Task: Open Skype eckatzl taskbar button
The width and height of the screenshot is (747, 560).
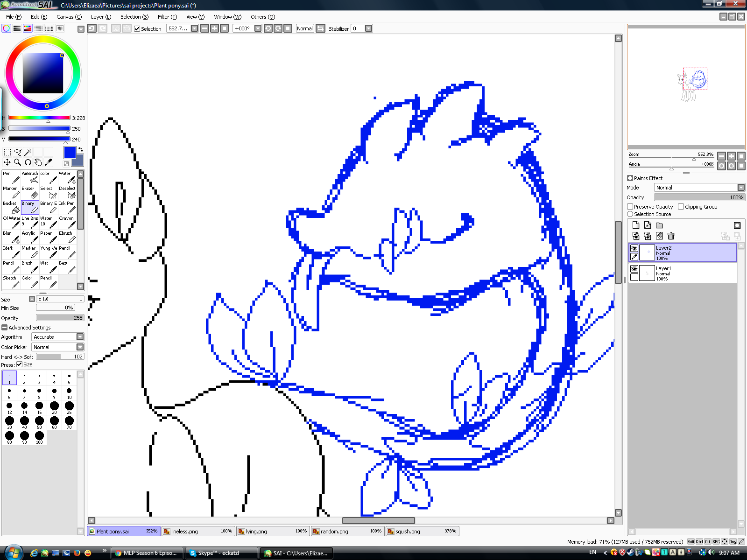Action: pos(222,553)
